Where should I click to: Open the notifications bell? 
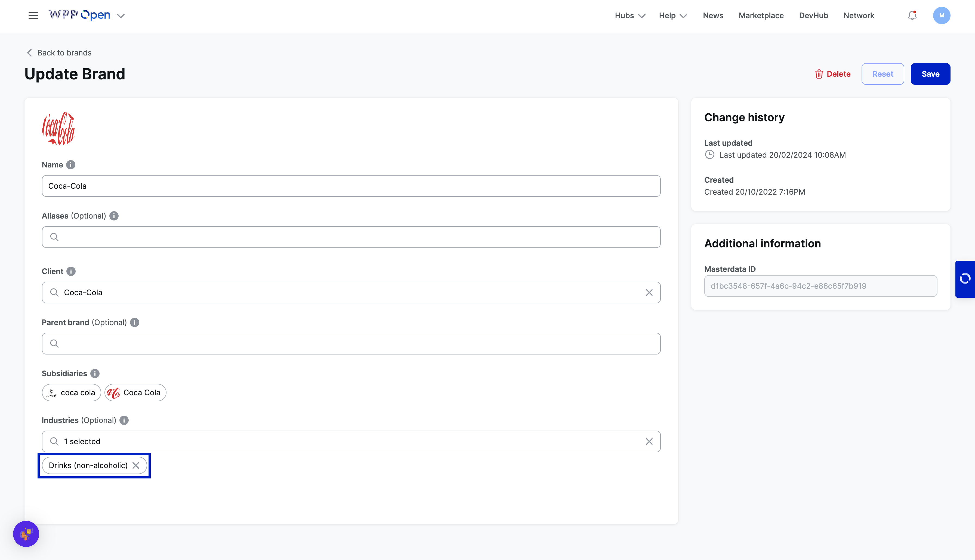point(912,15)
